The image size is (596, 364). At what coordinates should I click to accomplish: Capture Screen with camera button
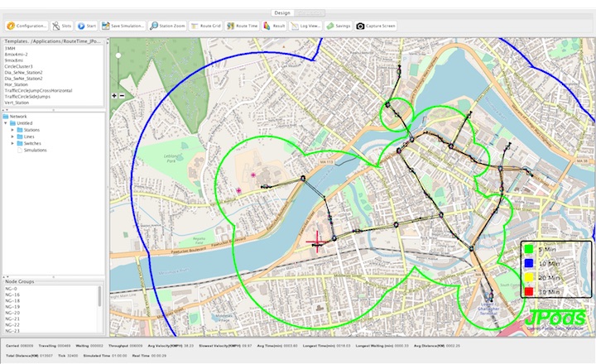377,26
